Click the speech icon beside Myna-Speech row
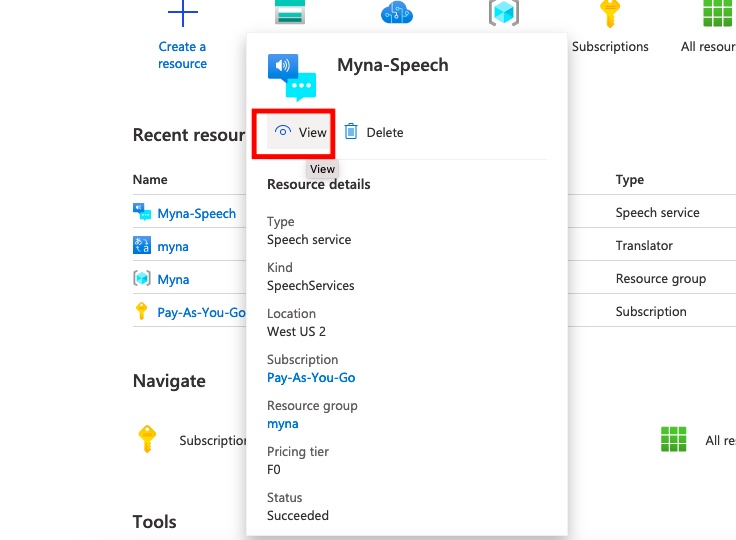This screenshot has height=540, width=736. coord(142,212)
